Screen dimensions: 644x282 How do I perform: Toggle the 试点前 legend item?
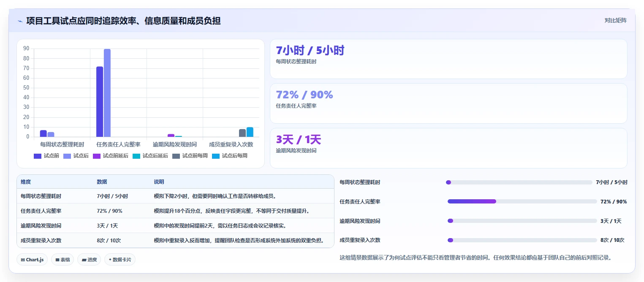click(x=46, y=156)
